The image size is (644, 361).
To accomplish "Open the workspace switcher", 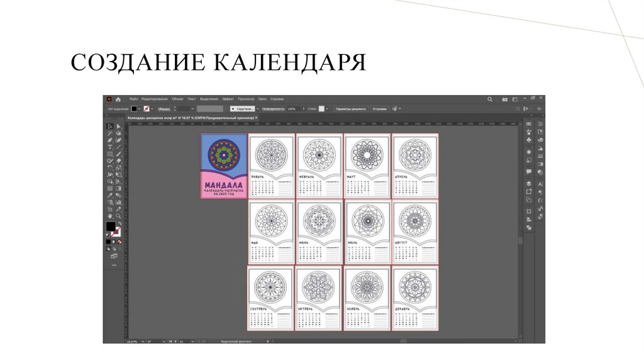I will [514, 99].
